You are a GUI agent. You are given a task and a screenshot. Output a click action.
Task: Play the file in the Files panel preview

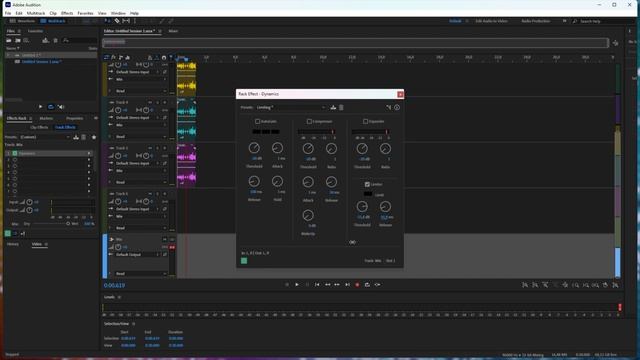click(40, 107)
